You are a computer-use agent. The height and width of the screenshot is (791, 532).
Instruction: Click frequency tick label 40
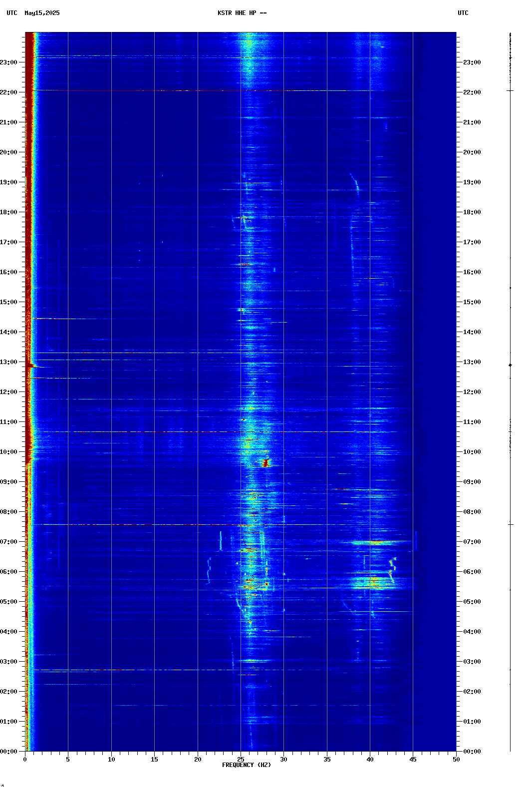pos(370,760)
